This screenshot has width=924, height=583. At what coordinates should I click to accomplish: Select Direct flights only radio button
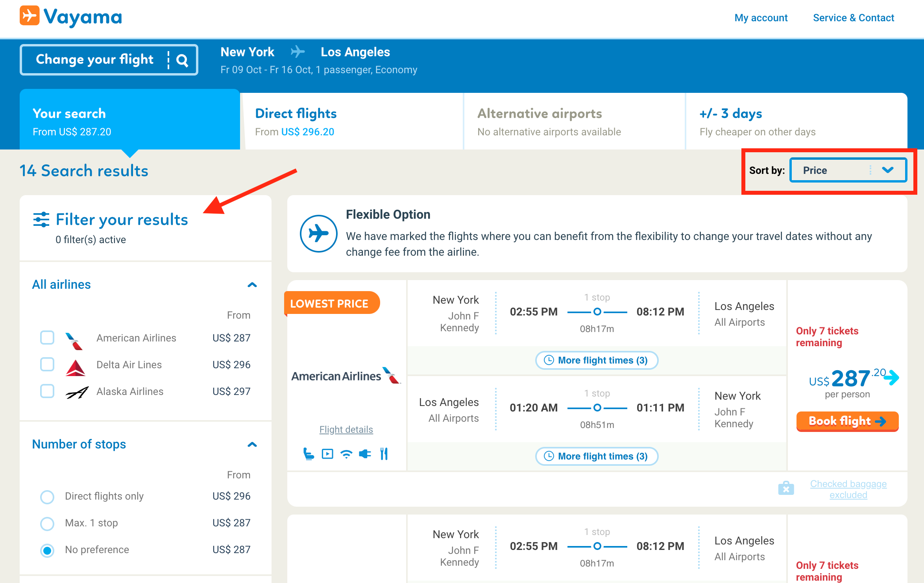(x=47, y=497)
